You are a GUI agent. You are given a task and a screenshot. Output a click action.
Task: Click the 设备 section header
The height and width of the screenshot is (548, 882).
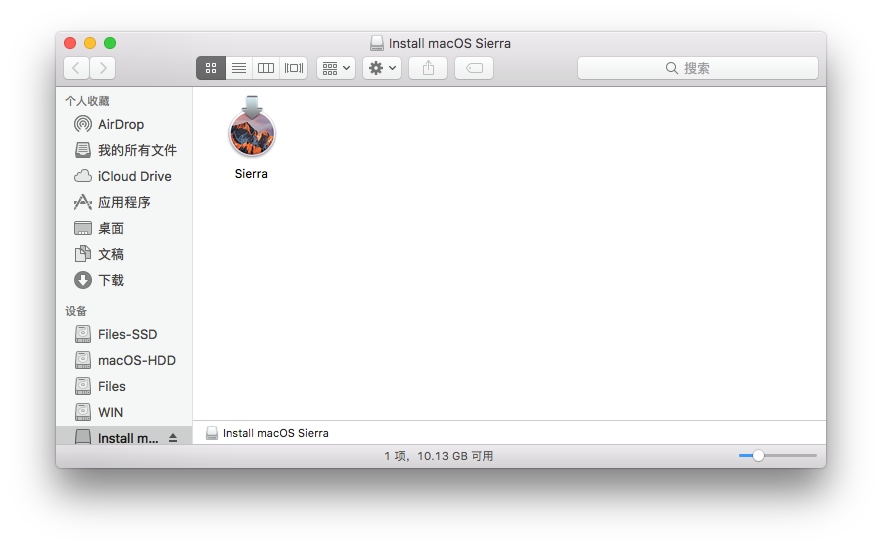coord(76,311)
